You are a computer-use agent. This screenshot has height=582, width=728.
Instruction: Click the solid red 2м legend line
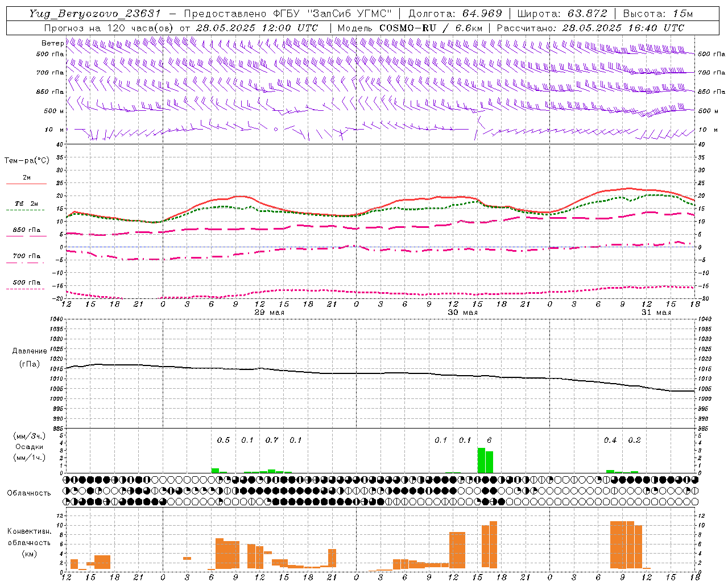click(26, 184)
